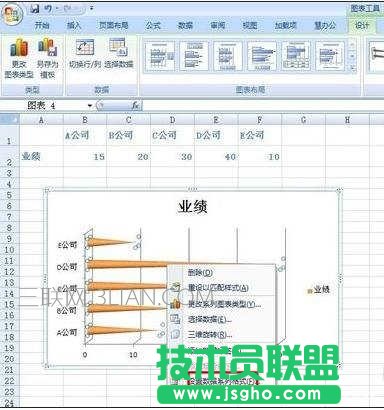Open the 加载项 ribbon tab
384x410 pixels.
pos(286,26)
